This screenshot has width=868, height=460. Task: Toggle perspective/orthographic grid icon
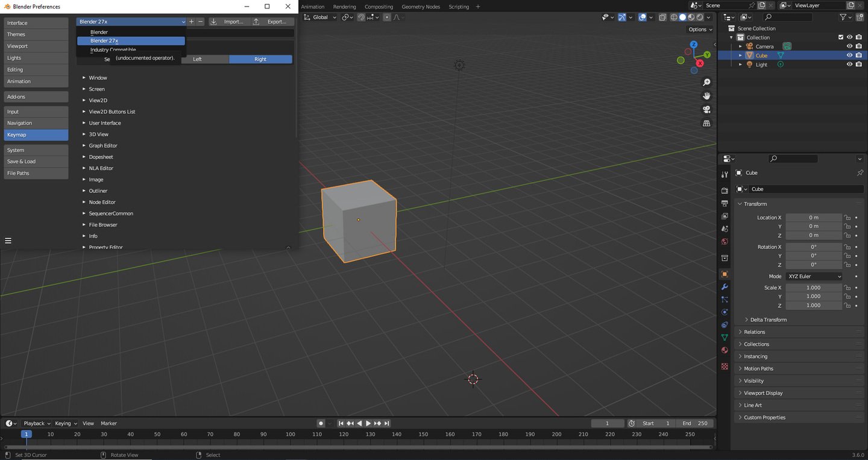(x=706, y=124)
